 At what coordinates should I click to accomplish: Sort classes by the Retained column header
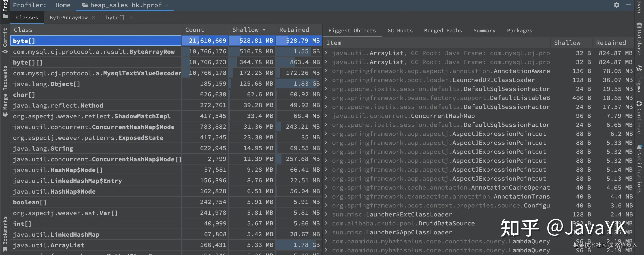point(294,30)
